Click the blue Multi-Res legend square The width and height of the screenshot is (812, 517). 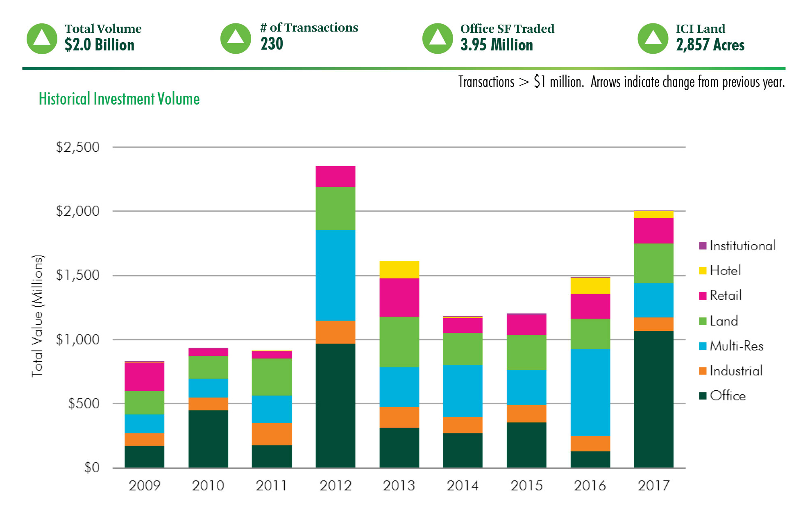[704, 346]
